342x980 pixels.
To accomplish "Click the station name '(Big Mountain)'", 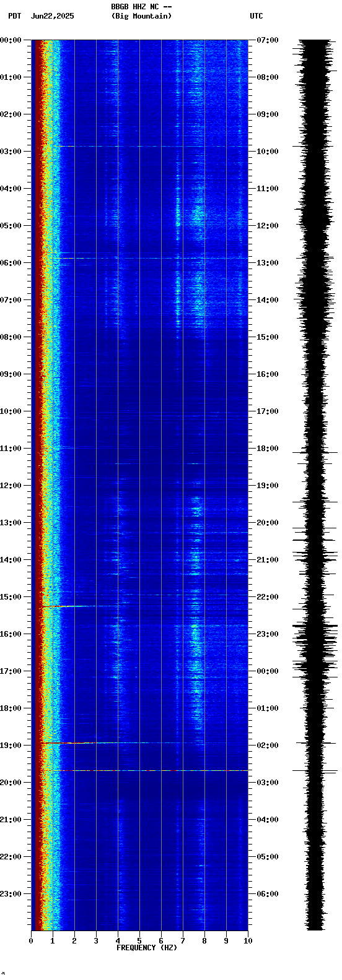I will pos(141,16).
